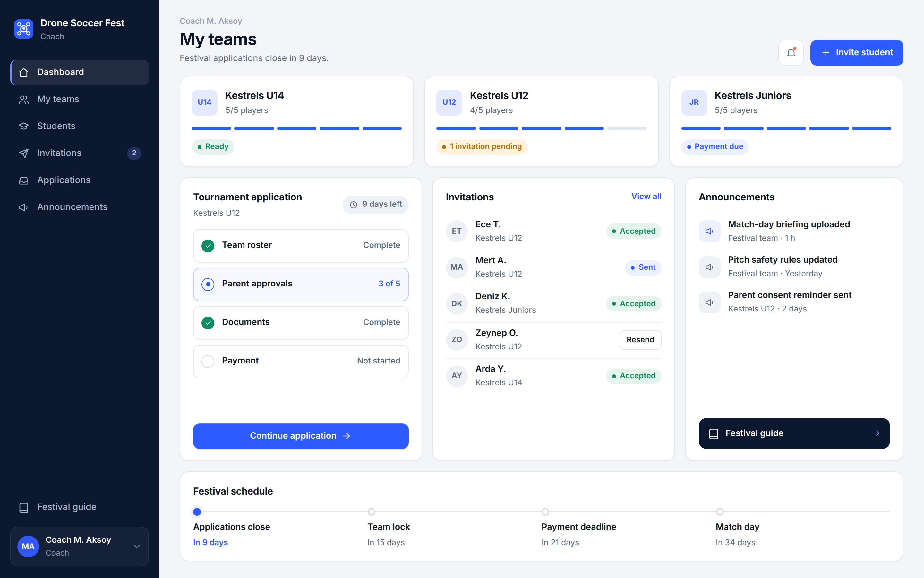Click the ZO avatar for Zeynep O.

(457, 340)
